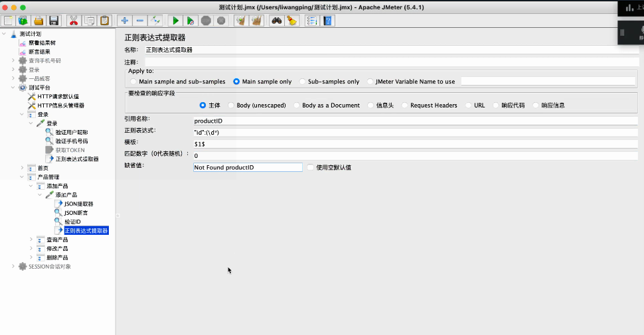Select 响应信息 radio button
644x335 pixels.
pyautogui.click(x=536, y=105)
